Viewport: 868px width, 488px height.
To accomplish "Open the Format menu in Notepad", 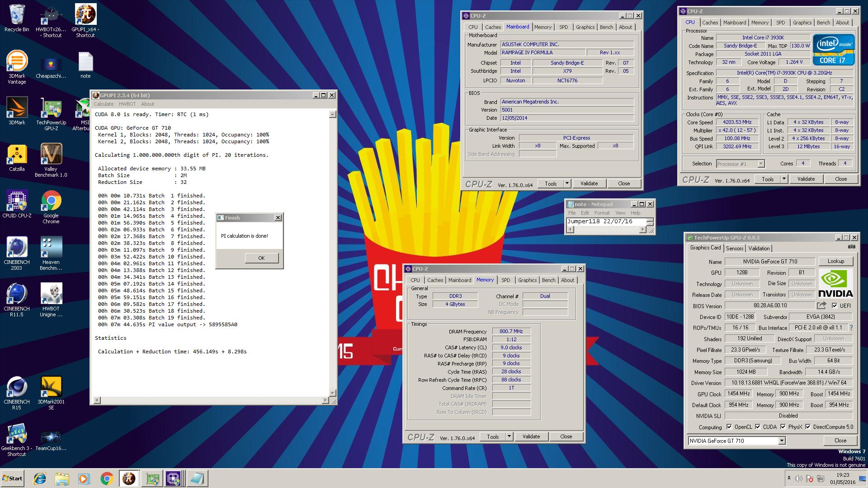I will tap(602, 213).
